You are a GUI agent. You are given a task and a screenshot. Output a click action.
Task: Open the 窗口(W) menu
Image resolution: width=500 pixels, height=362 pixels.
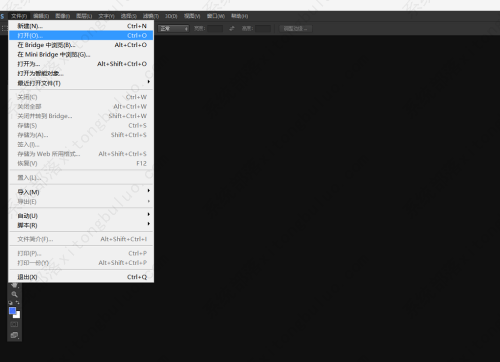(x=216, y=16)
